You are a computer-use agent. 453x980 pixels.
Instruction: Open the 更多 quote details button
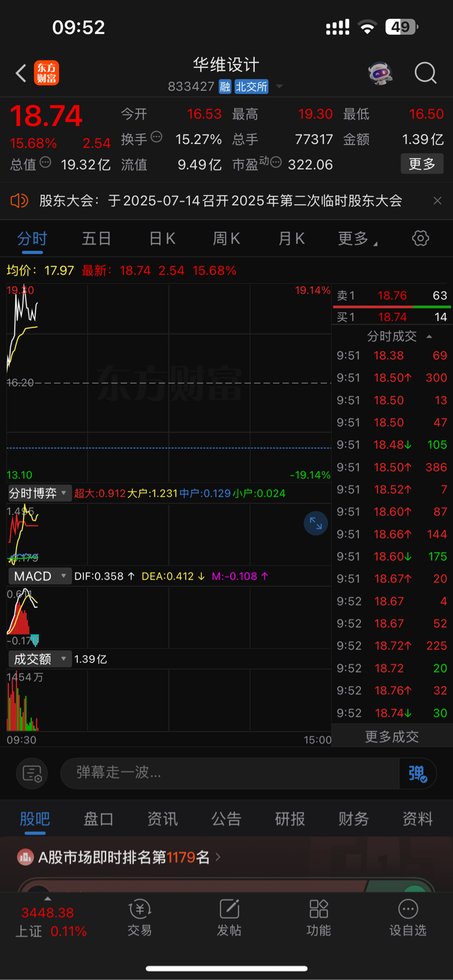(422, 164)
